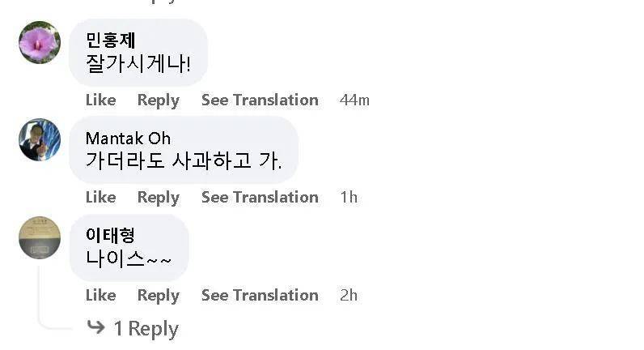The image size is (644, 350).
Task: Visit profile via the name 민홍제
Action: 111,41
